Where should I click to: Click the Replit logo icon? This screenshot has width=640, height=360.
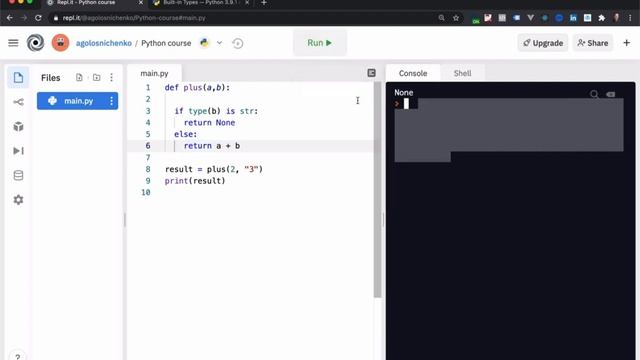pyautogui.click(x=36, y=43)
